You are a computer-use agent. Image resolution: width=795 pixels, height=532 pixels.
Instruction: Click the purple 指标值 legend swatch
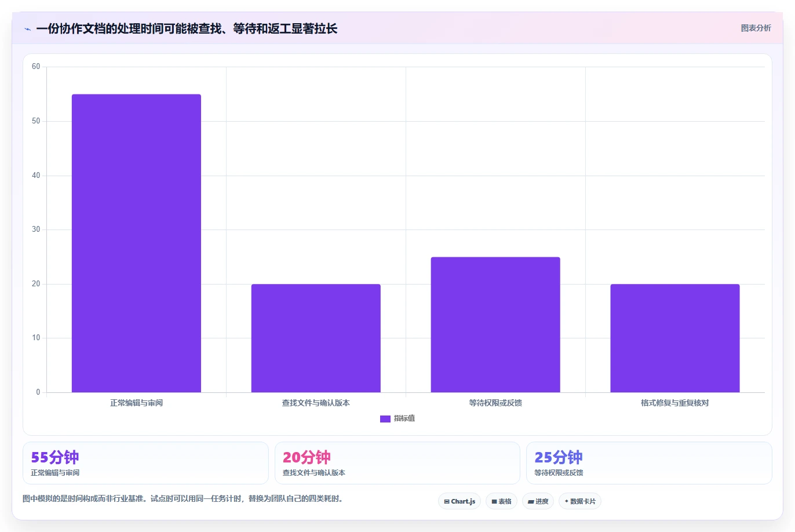385,419
